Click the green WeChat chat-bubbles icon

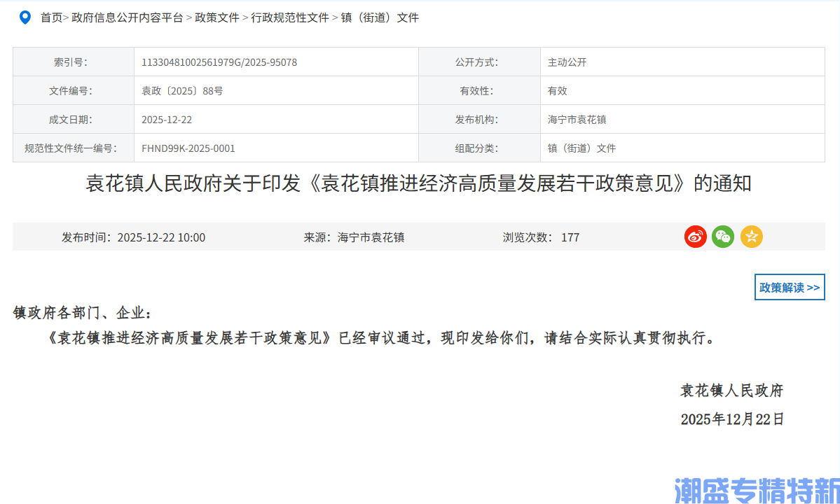pos(722,237)
